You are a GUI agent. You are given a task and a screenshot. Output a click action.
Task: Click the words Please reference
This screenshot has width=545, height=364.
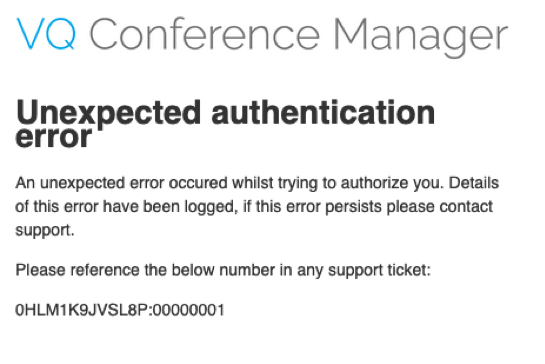[x=78, y=270]
